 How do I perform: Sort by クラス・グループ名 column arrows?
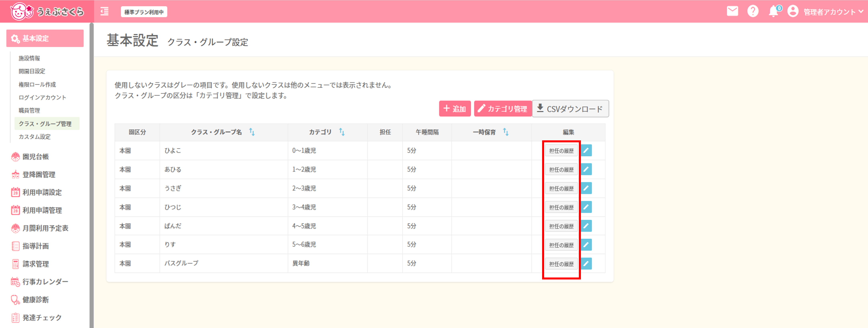click(x=252, y=132)
